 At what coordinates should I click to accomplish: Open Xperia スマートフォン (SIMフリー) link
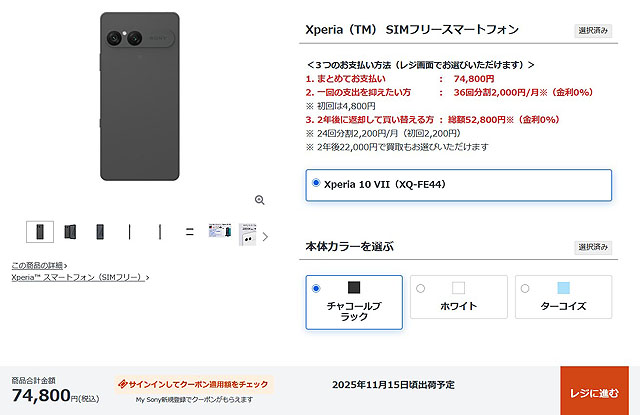[78, 277]
